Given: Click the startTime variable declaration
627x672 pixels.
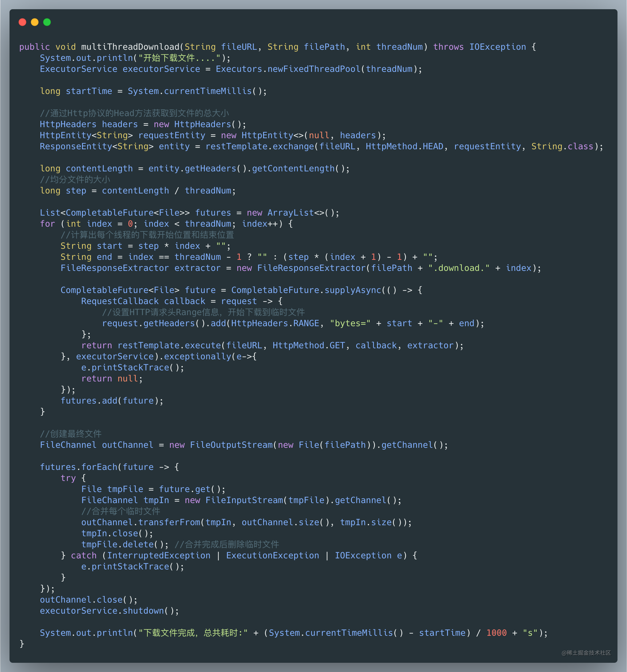Looking at the screenshot, I should 153,91.
